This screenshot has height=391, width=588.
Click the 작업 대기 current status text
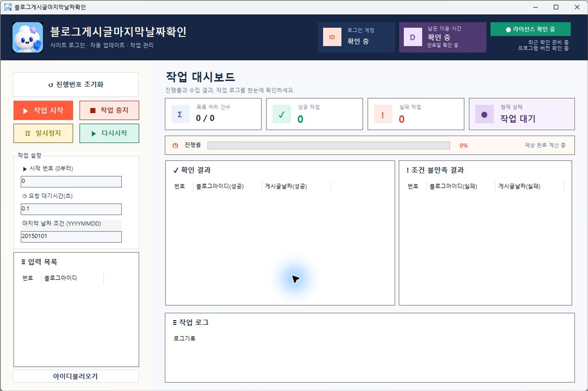click(x=518, y=118)
